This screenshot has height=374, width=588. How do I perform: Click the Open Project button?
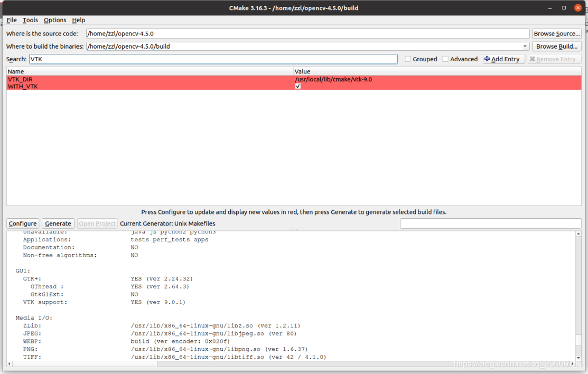pos(97,223)
